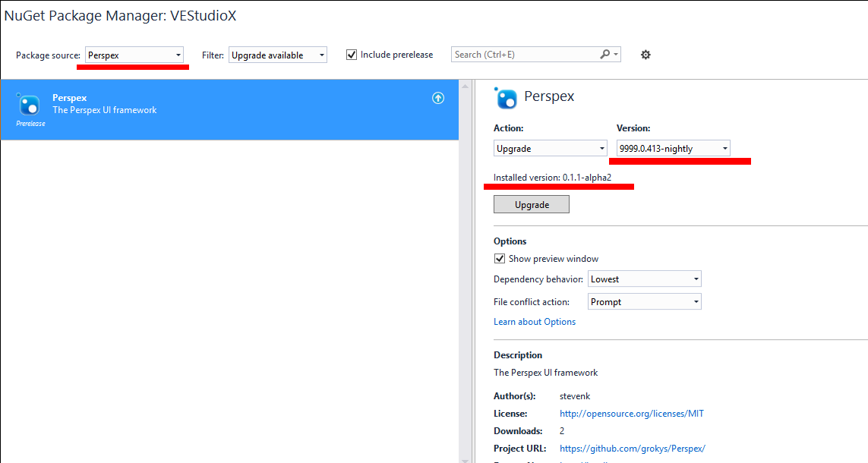Click the scrollbar up arrow in package list
This screenshot has width=868, height=463.
[465, 87]
